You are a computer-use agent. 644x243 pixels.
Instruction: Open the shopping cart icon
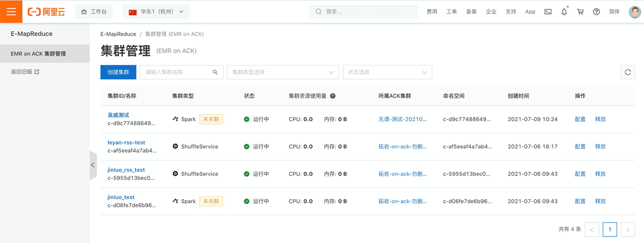(580, 11)
